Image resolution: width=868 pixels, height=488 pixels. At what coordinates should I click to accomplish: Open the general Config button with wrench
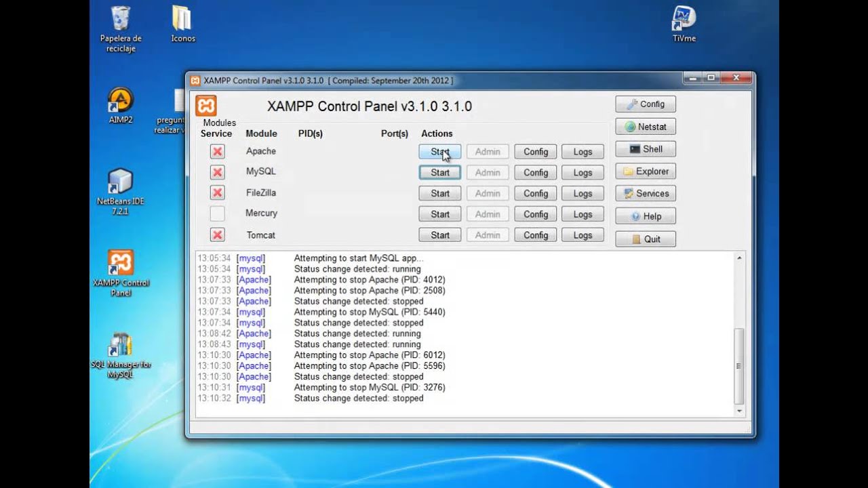(x=646, y=104)
